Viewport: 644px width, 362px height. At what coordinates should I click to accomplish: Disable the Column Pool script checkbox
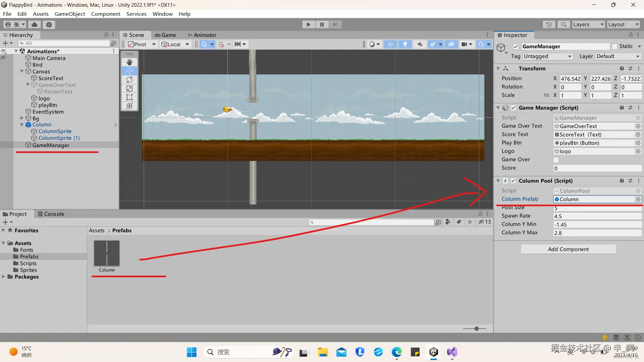coord(514,181)
